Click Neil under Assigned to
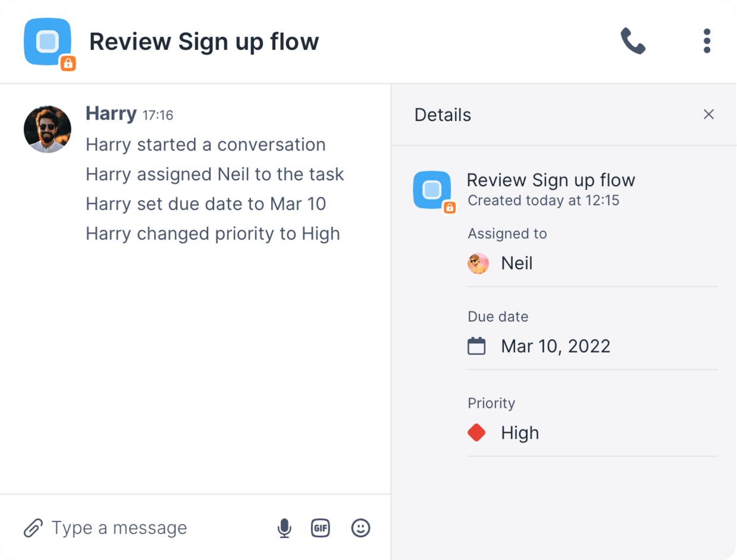 (x=517, y=263)
